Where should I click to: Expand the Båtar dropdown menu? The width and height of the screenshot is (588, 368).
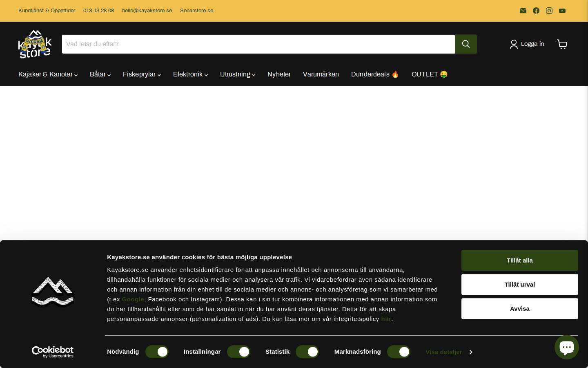[100, 74]
